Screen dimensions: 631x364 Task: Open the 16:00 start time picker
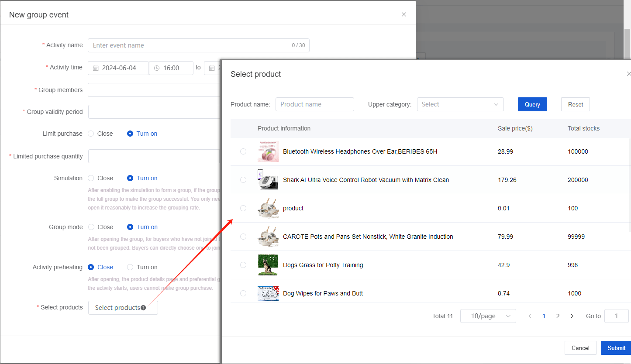(x=171, y=68)
